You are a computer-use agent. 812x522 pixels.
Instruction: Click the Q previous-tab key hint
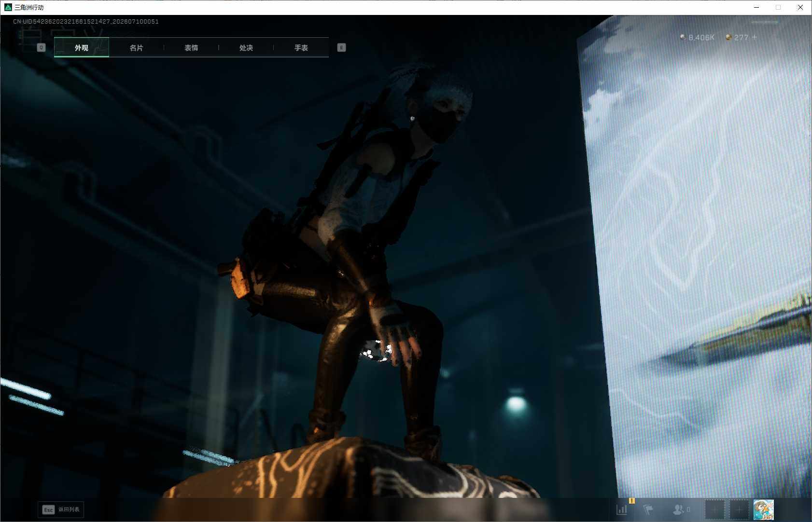tap(41, 47)
